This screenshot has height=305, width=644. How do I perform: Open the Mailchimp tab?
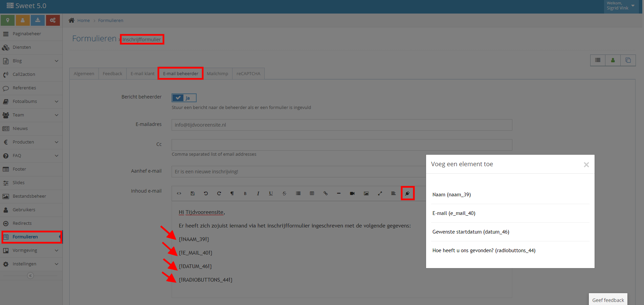pos(217,73)
